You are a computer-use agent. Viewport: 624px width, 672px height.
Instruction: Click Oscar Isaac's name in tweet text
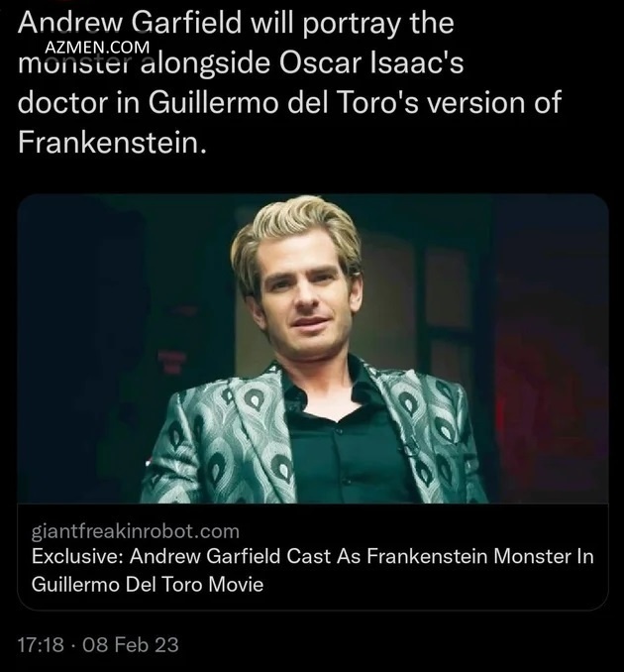[x=371, y=63]
